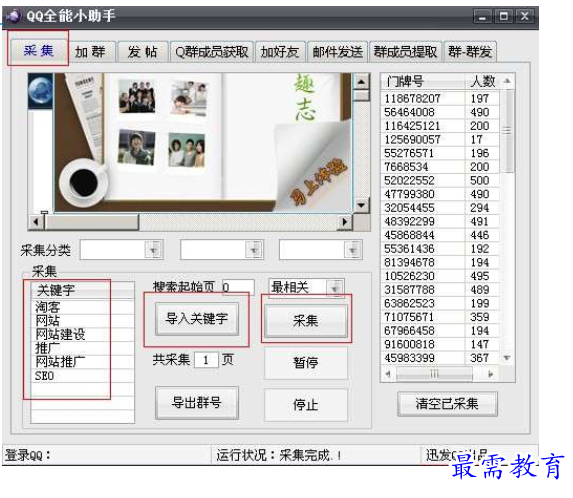
Task: Expand the third 采集分类 dropdown
Action: coord(353,250)
